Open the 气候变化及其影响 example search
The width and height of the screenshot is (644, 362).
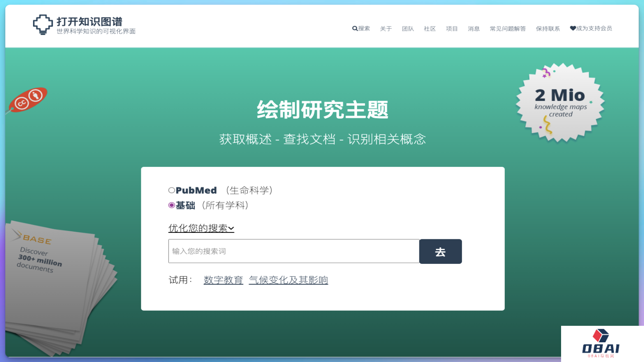tap(288, 280)
